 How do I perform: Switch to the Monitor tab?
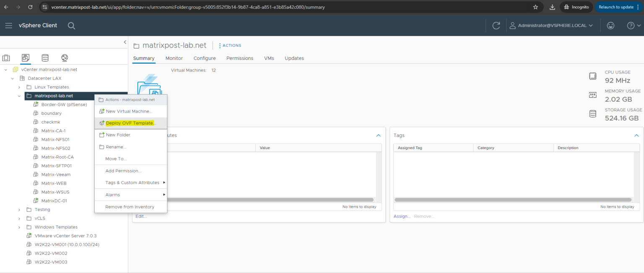(174, 58)
